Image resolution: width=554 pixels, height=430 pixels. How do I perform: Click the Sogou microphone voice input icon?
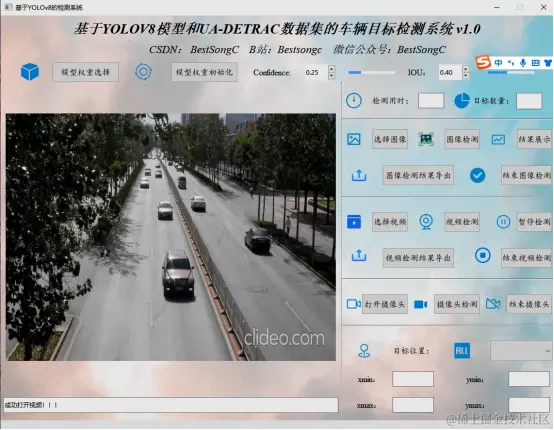523,63
